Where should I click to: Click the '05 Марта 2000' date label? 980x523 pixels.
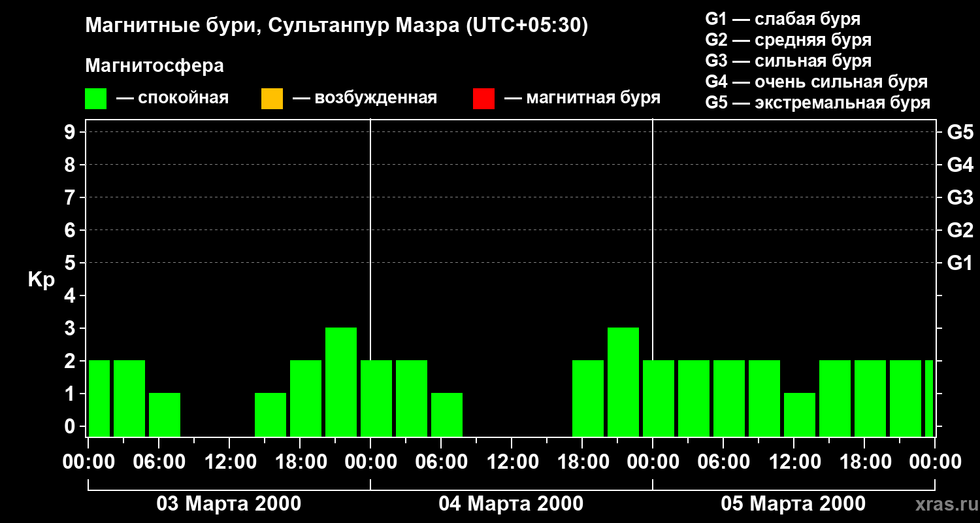tap(793, 504)
